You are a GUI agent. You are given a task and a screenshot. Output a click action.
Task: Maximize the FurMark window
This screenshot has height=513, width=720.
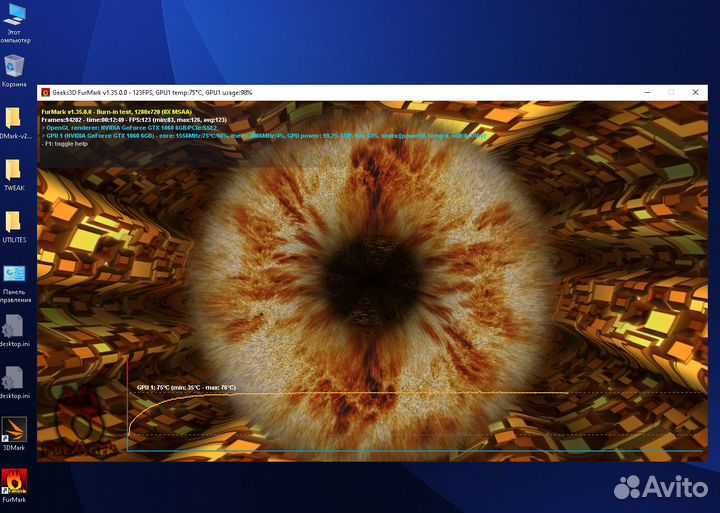pos(671,92)
